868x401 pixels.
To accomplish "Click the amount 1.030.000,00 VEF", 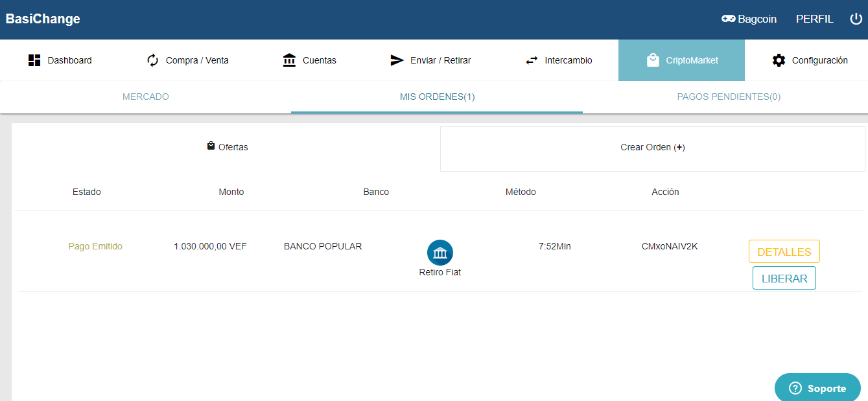I will tap(210, 246).
